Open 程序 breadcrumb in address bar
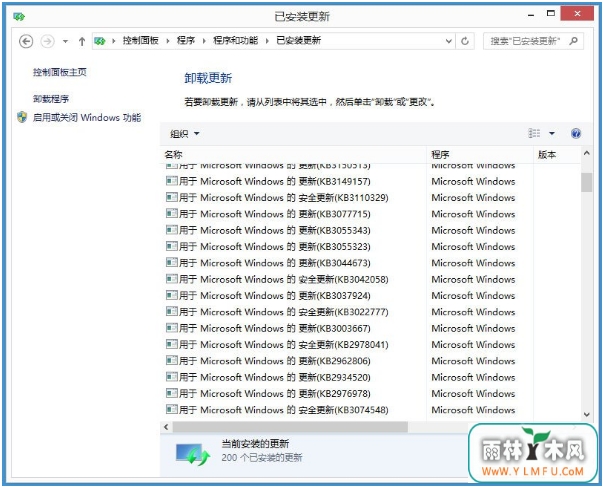 pyautogui.click(x=186, y=40)
